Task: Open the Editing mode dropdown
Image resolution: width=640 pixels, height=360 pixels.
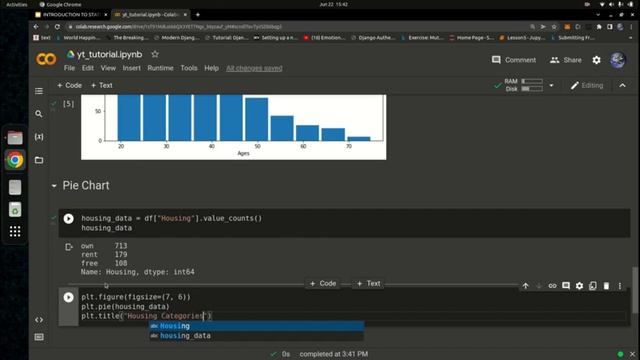Action: coord(587,85)
